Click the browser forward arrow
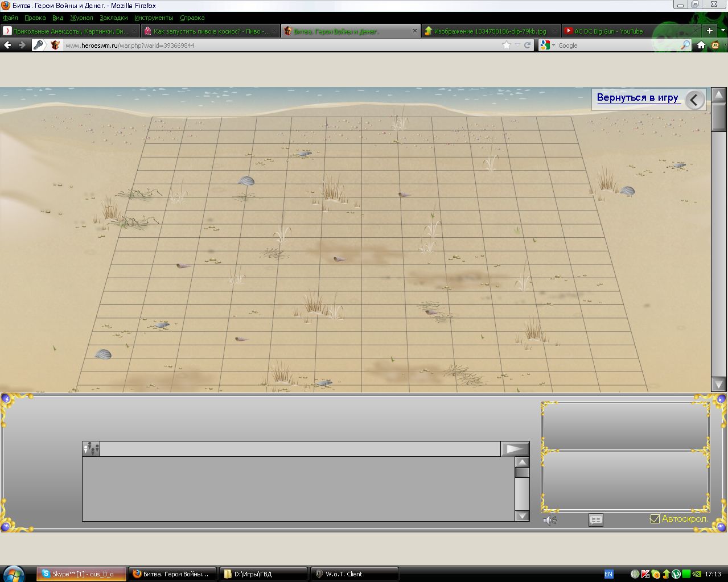This screenshot has height=582, width=728. [x=22, y=45]
